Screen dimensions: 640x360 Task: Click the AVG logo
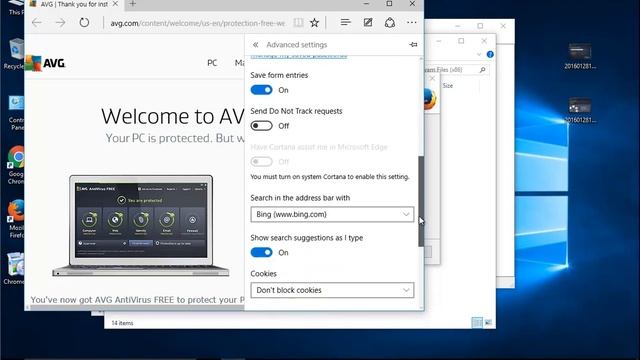pos(46,63)
